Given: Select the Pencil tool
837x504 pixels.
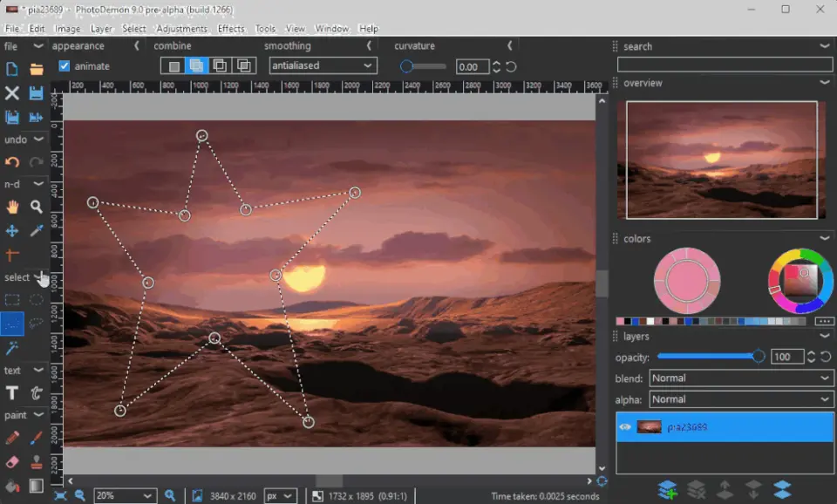Looking at the screenshot, I should tap(11, 438).
